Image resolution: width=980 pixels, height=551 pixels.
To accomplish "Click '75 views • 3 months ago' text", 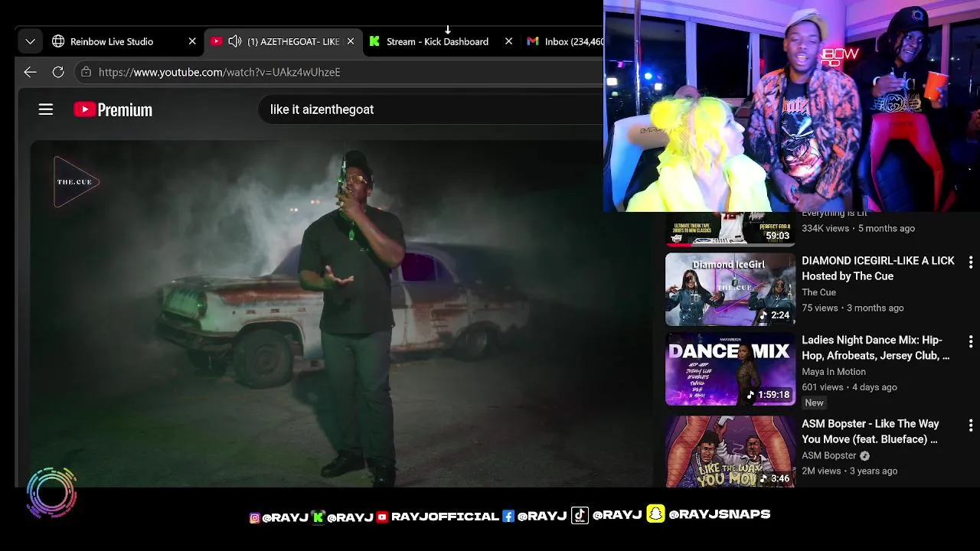I will tap(853, 308).
